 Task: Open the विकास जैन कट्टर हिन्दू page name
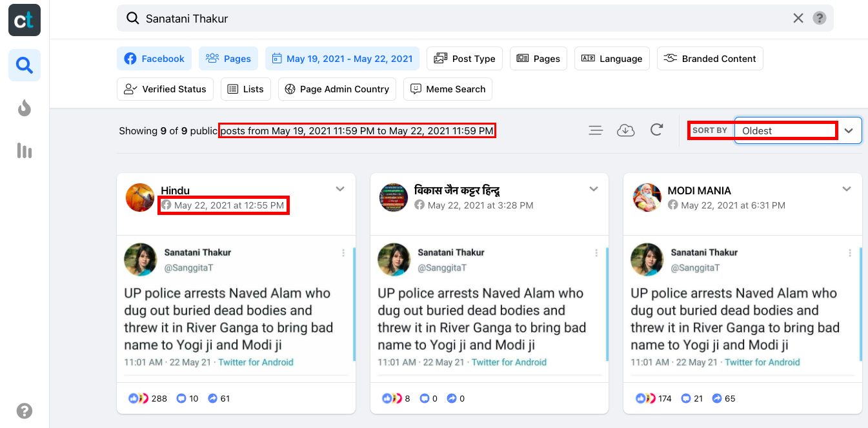point(458,190)
